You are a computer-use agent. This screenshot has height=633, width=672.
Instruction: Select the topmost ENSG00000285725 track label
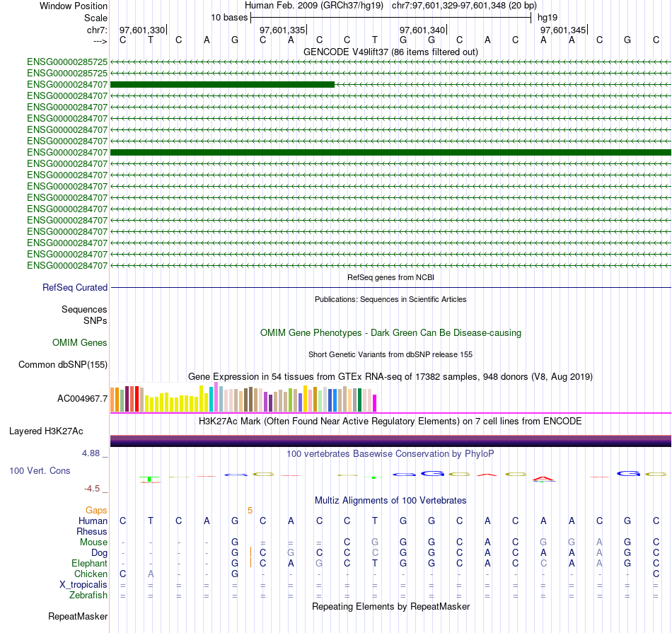pyautogui.click(x=67, y=62)
